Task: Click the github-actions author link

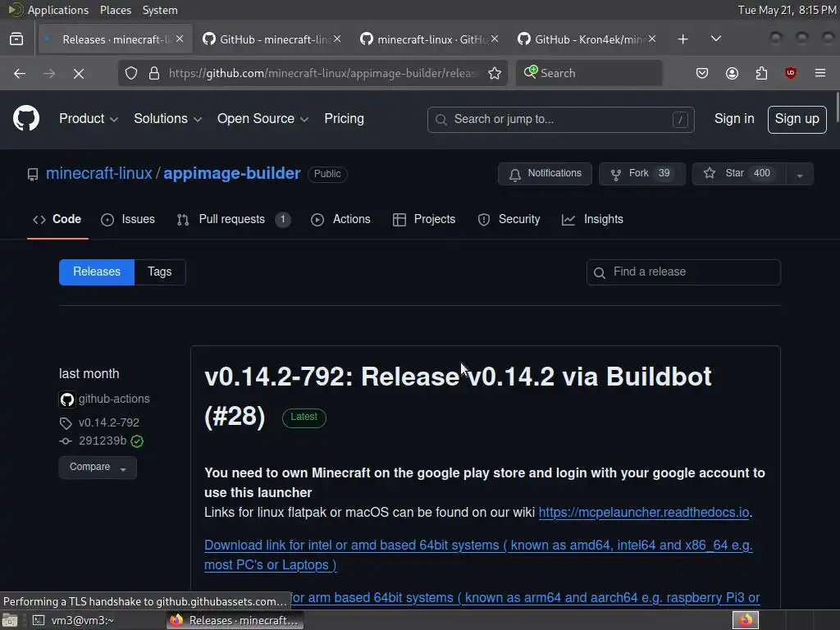Action: click(114, 399)
